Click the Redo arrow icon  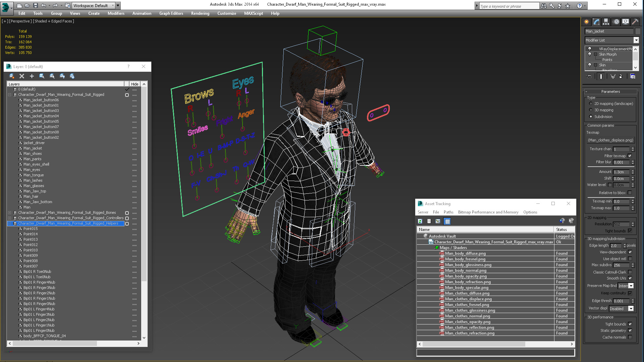point(55,5)
